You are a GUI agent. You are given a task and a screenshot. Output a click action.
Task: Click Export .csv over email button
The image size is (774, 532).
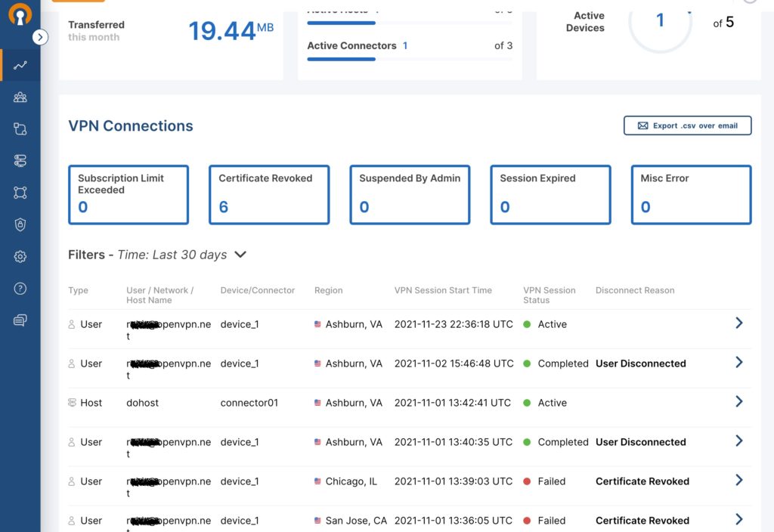(x=688, y=125)
